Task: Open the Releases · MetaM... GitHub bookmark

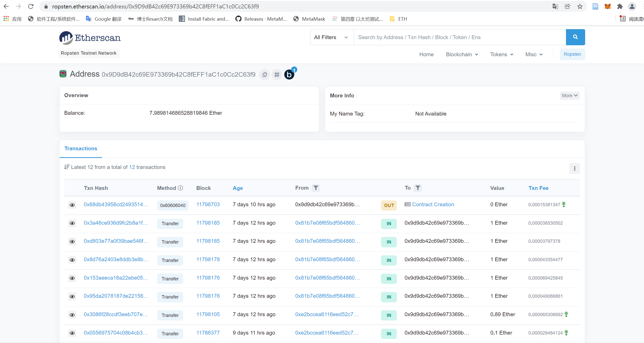Action: click(261, 19)
